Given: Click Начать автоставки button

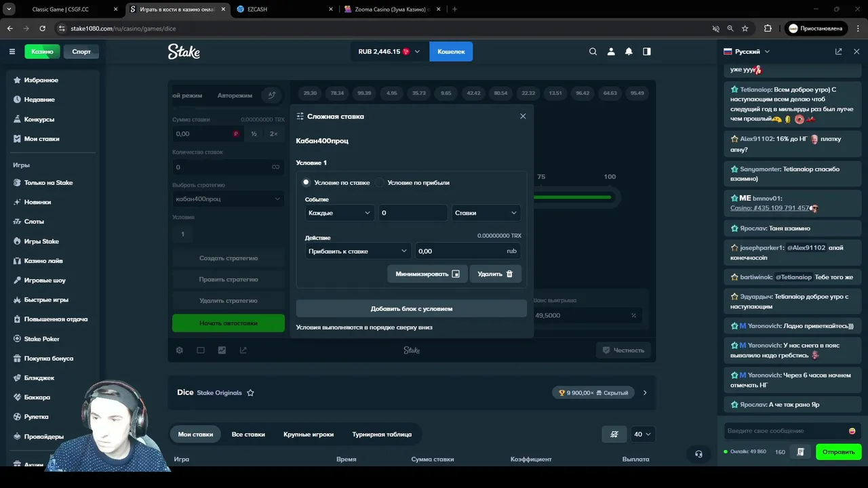Looking at the screenshot, I should (x=229, y=323).
